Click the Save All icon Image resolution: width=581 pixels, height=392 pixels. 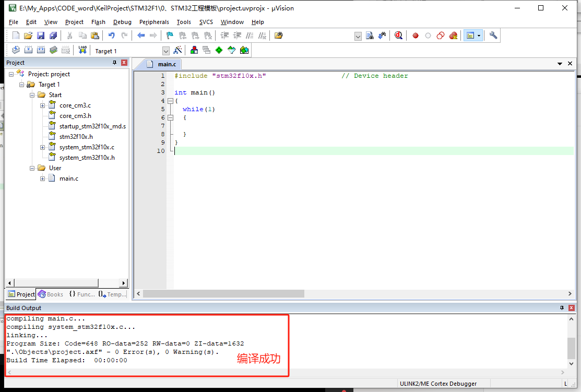click(53, 35)
